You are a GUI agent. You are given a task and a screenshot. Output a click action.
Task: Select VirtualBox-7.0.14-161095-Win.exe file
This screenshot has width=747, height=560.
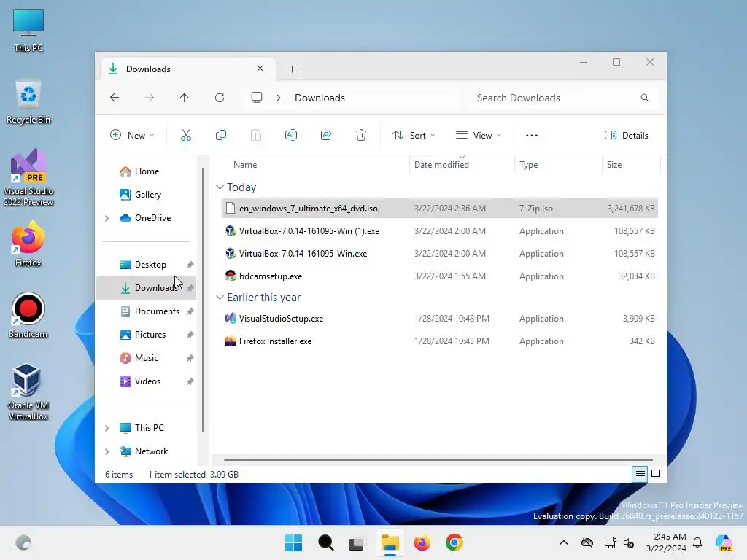pos(440,253)
